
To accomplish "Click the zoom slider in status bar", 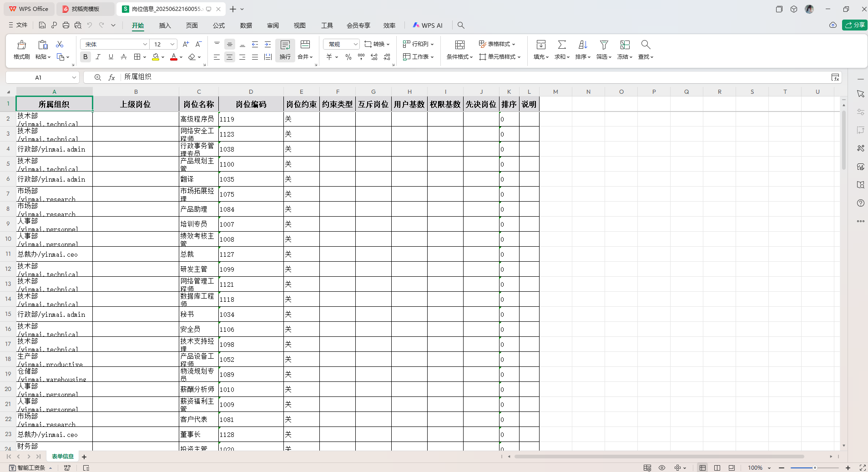I will 814,468.
